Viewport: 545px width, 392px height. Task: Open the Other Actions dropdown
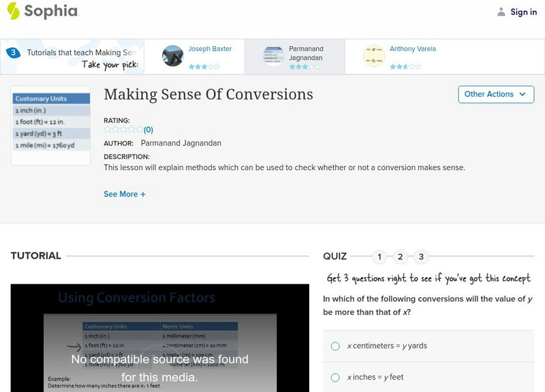pyautogui.click(x=496, y=94)
